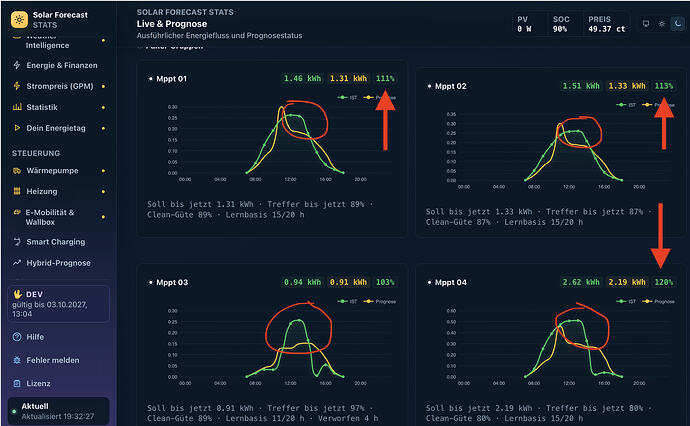This screenshot has width=690, height=426.
Task: Click the 1.46 kWh green badge
Action: pos(302,78)
